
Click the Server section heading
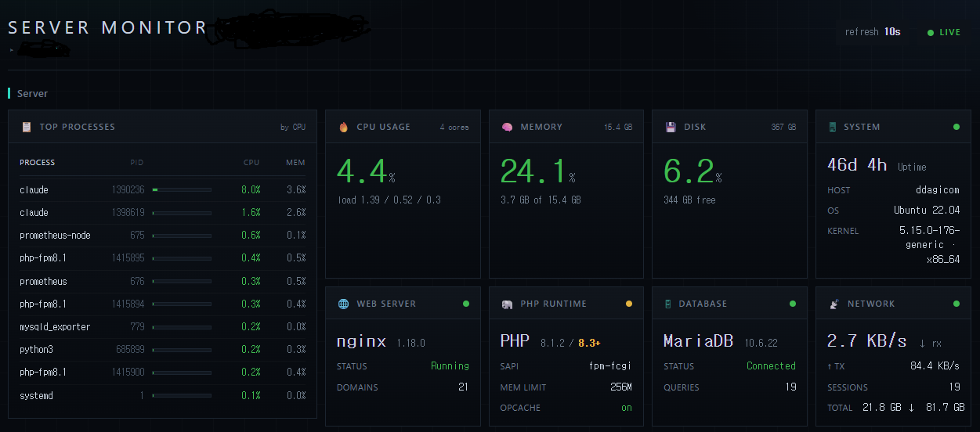point(32,94)
